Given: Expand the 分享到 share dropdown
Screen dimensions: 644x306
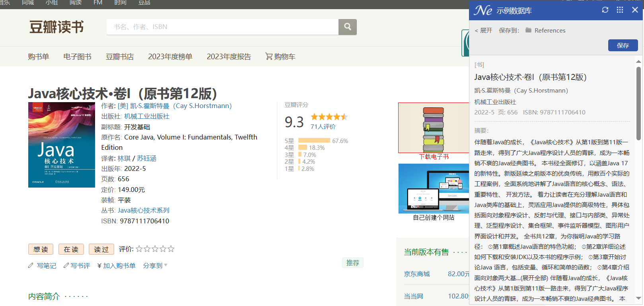Looking at the screenshot, I should tap(155, 265).
